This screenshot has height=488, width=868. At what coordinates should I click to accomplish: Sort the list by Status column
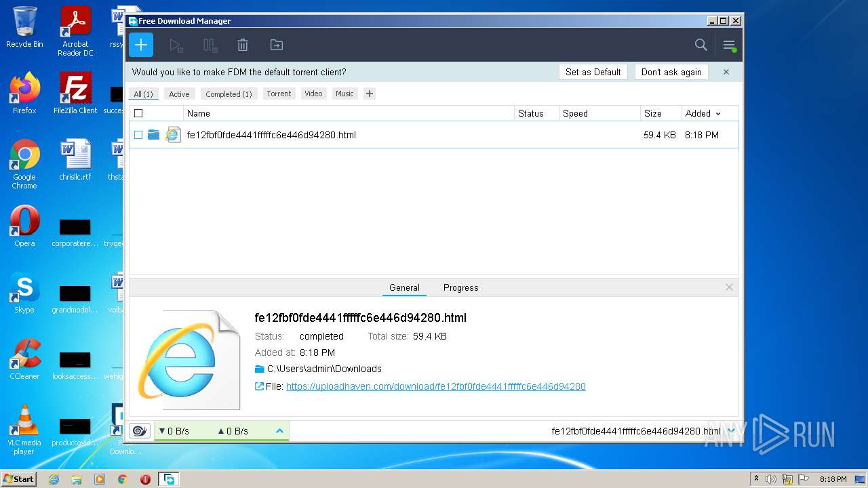tap(536, 113)
